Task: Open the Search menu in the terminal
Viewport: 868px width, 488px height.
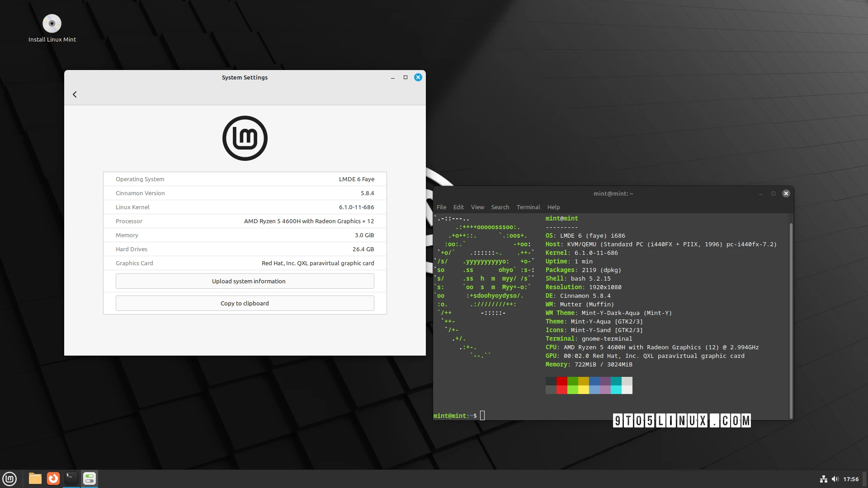Action: [500, 207]
